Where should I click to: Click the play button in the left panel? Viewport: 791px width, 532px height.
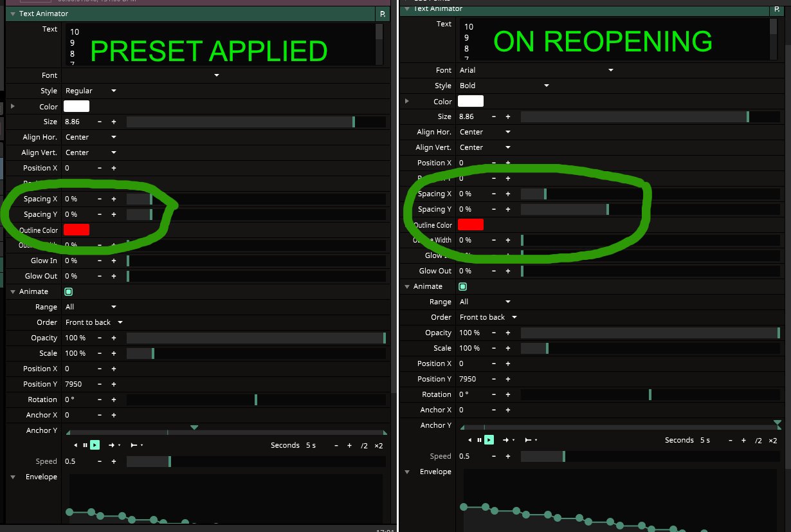[x=95, y=445]
